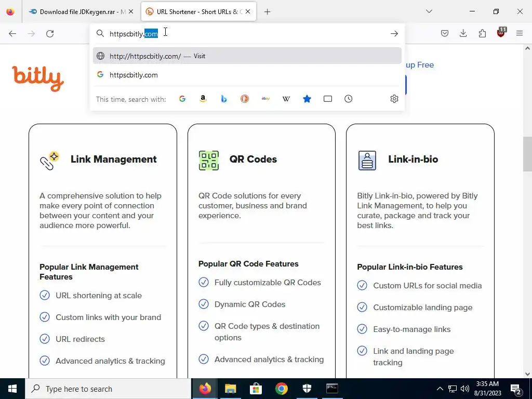
Task: Switch to Download file JDKeygen.rar tab
Action: [81, 11]
